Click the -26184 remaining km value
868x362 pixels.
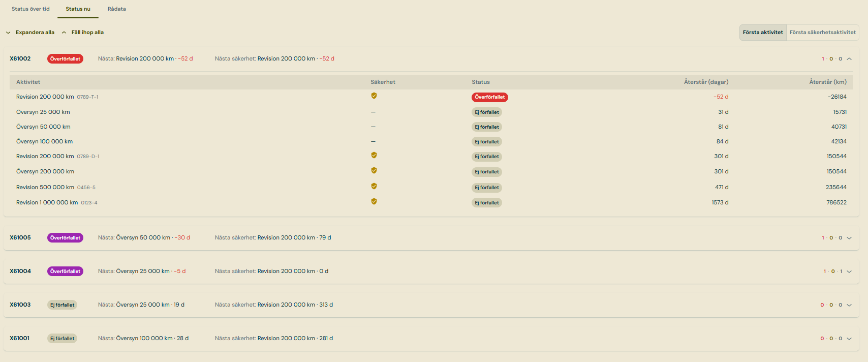837,97
